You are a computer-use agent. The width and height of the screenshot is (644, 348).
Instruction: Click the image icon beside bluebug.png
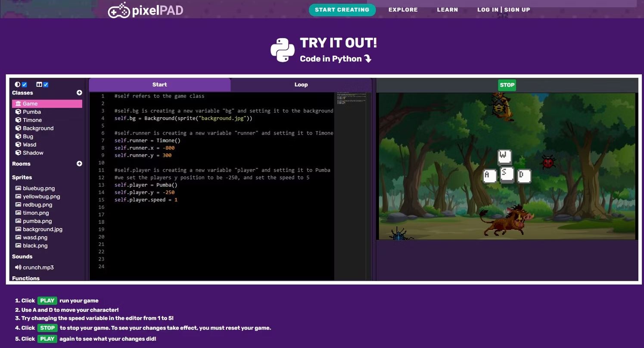pyautogui.click(x=18, y=188)
